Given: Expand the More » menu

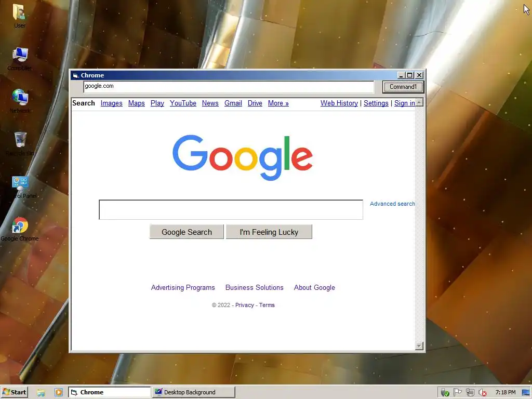Looking at the screenshot, I should (278, 103).
